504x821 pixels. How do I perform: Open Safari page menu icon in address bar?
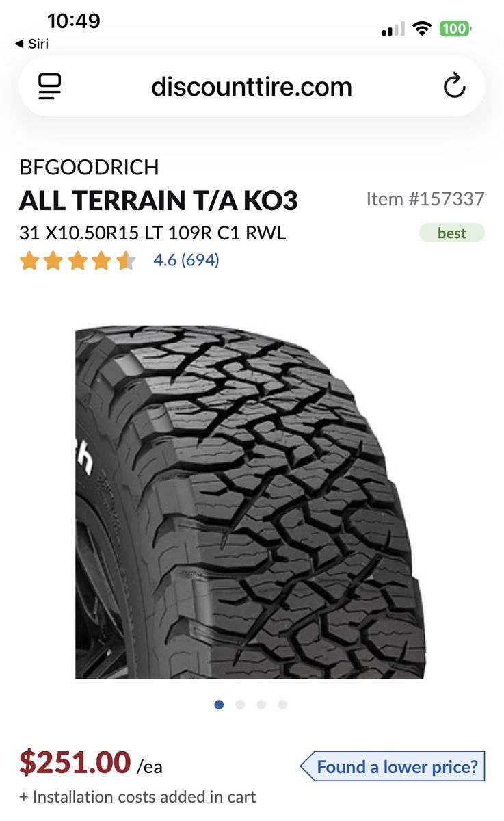point(50,87)
